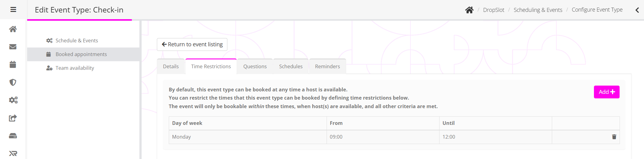Viewport: 644px width, 159px height.
Task: Open the gears settings icon in sidebar
Action: [x=13, y=100]
